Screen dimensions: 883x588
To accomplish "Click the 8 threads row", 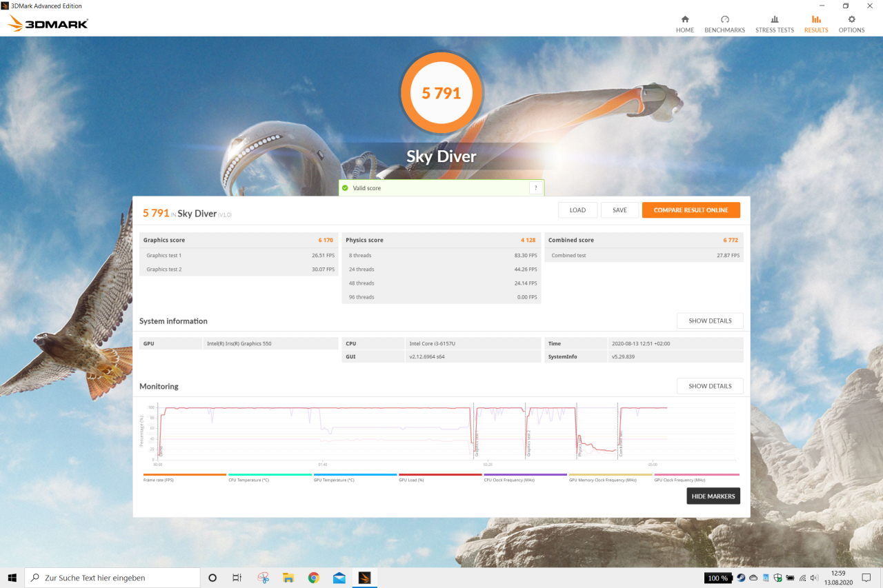I will [441, 255].
